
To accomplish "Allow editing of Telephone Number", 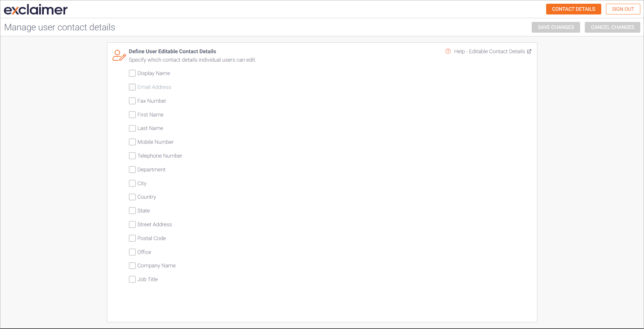I will point(132,156).
